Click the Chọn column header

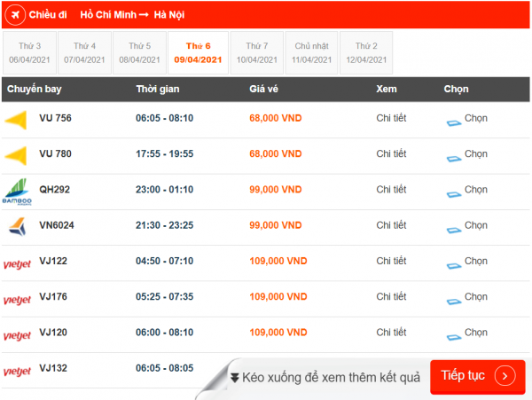[457, 89]
